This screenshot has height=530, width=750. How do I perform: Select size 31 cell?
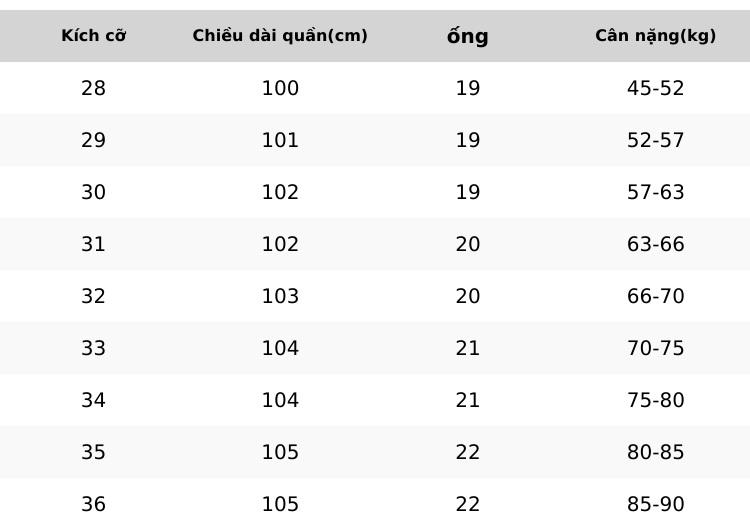[x=93, y=244]
